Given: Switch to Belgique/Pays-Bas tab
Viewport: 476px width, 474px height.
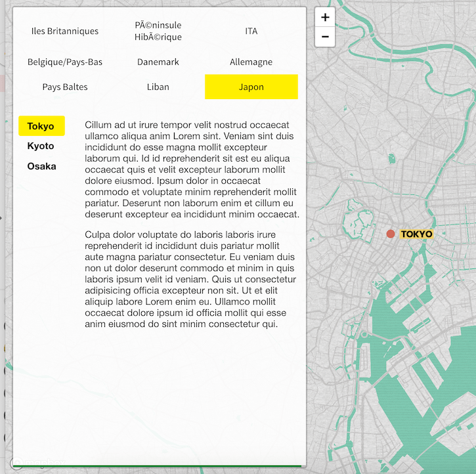Looking at the screenshot, I should (x=65, y=62).
